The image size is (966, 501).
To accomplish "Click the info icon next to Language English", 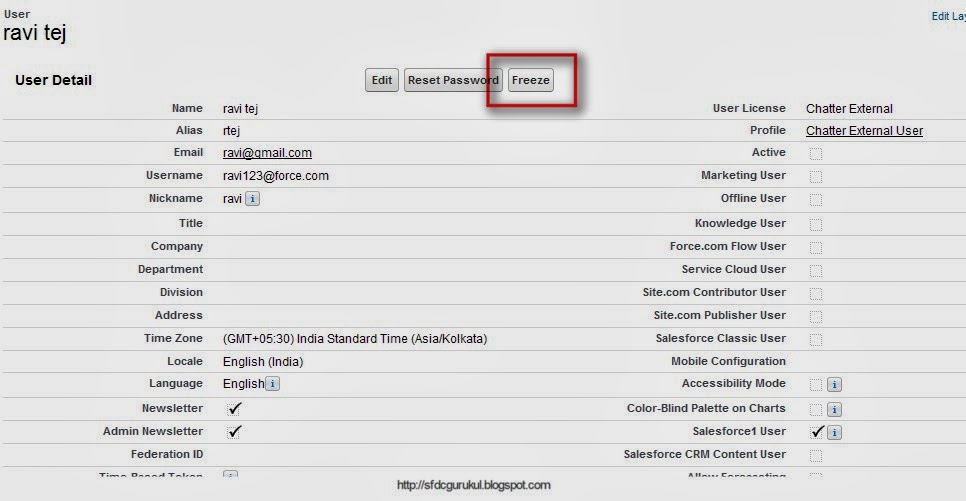I will [272, 383].
